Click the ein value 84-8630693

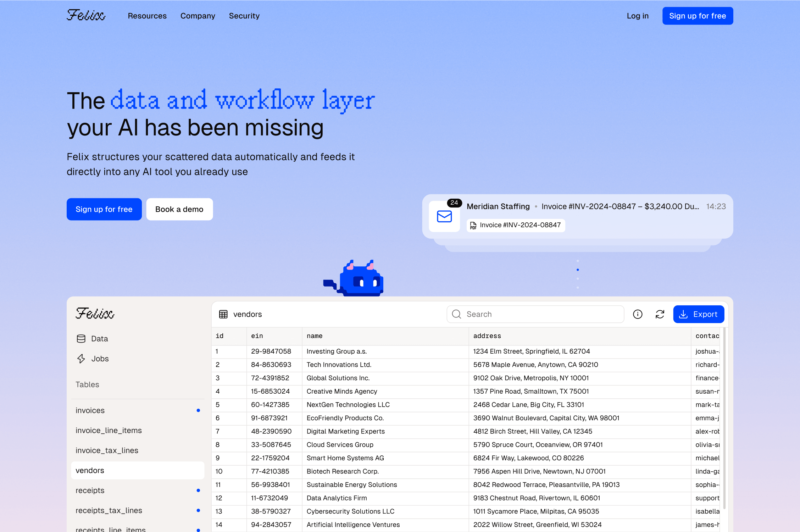271,365
